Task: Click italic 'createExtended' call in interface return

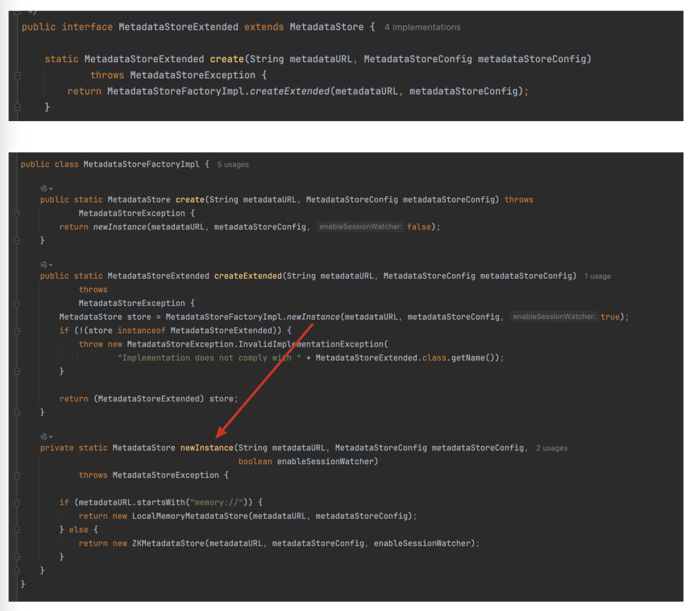Action: pyautogui.click(x=289, y=91)
